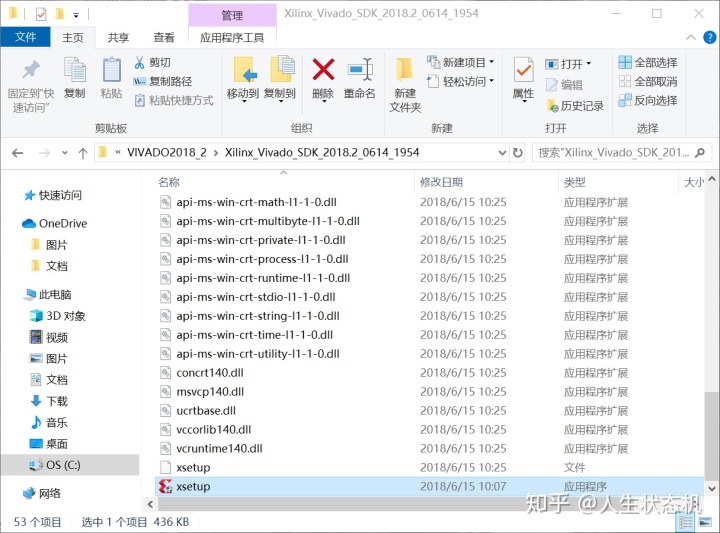Open the File (文件) menu tab

[25, 37]
